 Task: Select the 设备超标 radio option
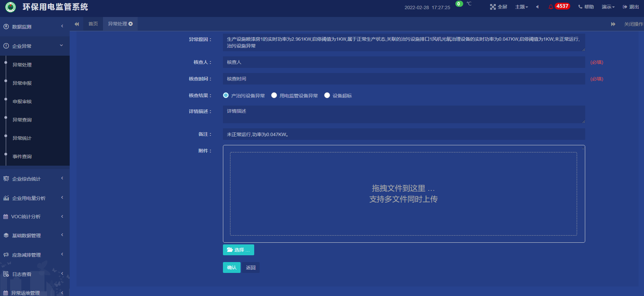tap(327, 95)
